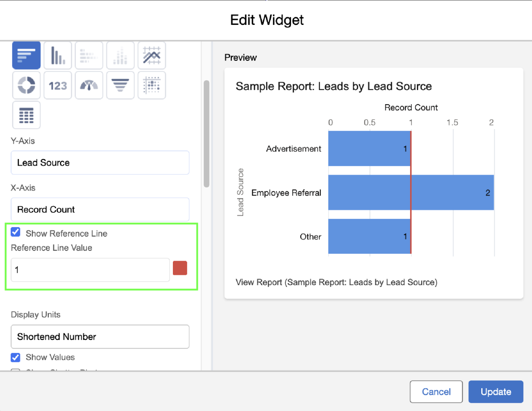The width and height of the screenshot is (532, 411).
Task: Select the horizontal bar chart type
Action: [26, 55]
